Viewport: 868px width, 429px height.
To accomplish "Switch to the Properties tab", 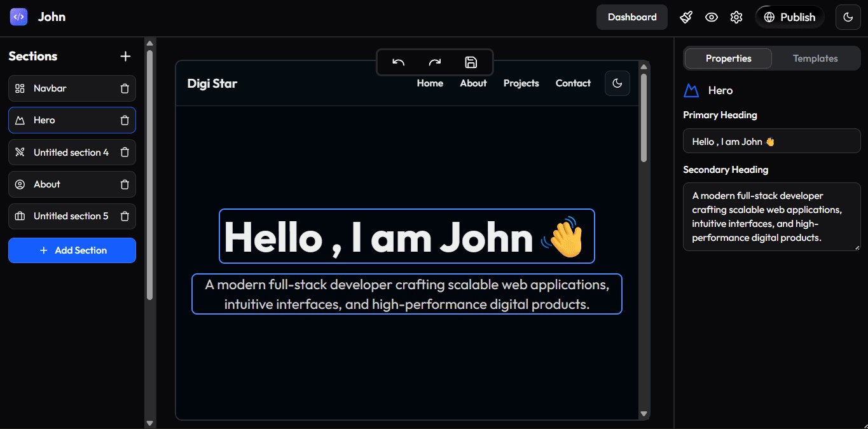I will click(x=728, y=58).
